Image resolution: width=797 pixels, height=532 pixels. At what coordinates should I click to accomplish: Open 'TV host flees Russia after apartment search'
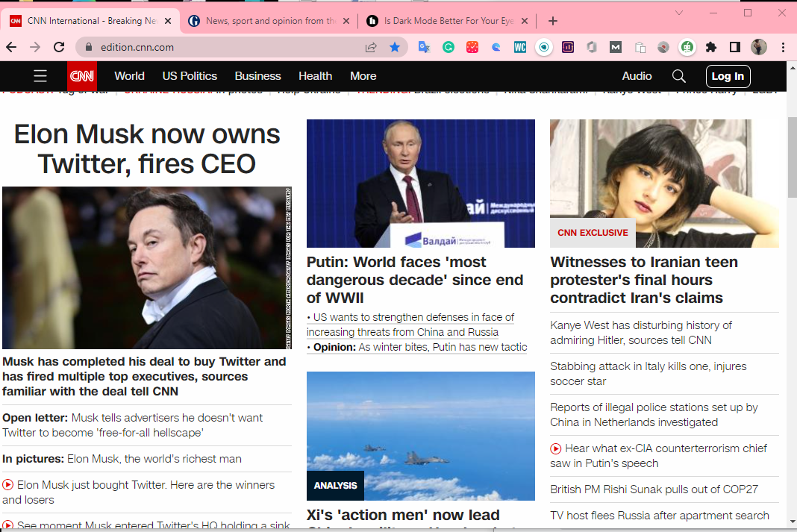point(659,516)
